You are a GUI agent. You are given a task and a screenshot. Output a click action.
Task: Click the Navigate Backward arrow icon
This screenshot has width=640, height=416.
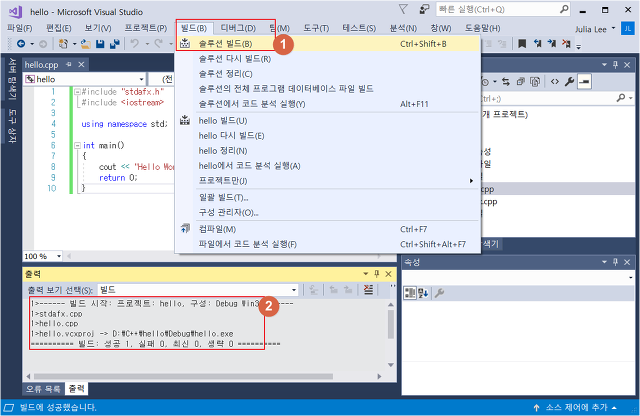click(21, 44)
